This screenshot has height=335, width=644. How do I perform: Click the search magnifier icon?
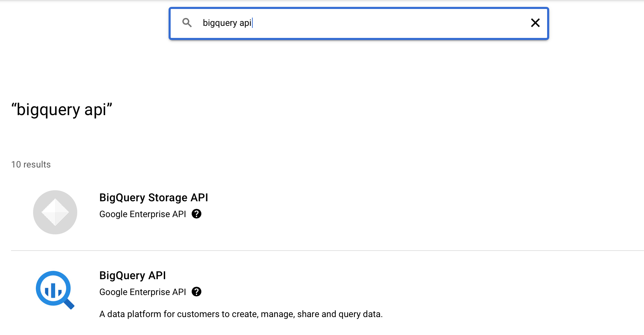(x=187, y=23)
